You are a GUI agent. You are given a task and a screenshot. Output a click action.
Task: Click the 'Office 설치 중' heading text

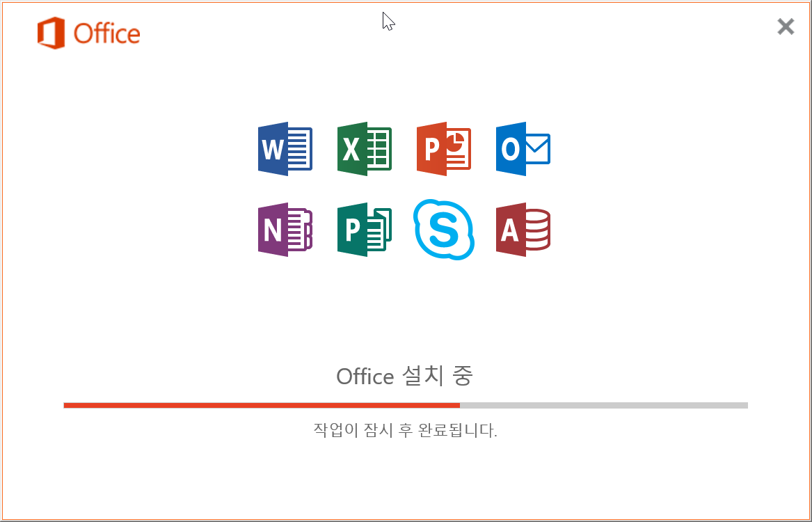pos(404,376)
